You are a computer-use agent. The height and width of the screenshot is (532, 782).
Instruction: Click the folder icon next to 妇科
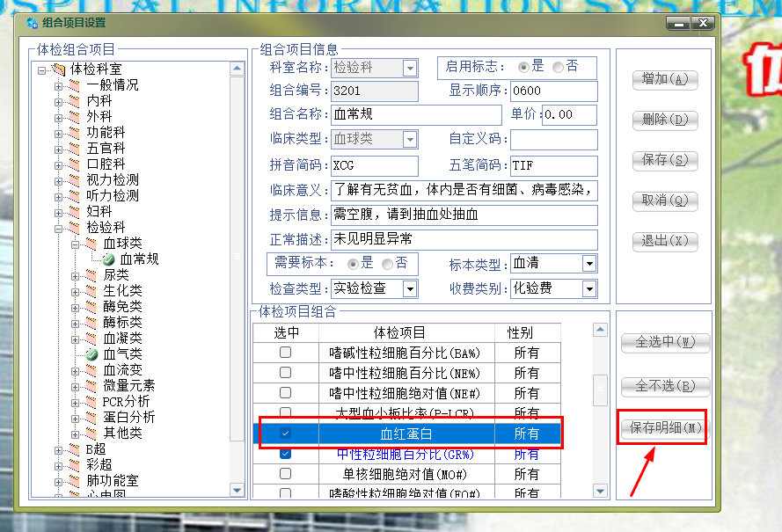tap(74, 212)
